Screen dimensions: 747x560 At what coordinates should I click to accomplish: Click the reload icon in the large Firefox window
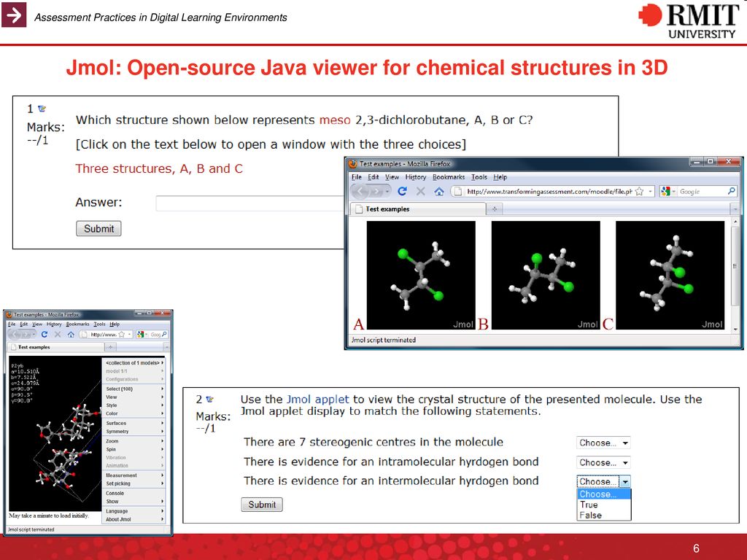(402, 192)
